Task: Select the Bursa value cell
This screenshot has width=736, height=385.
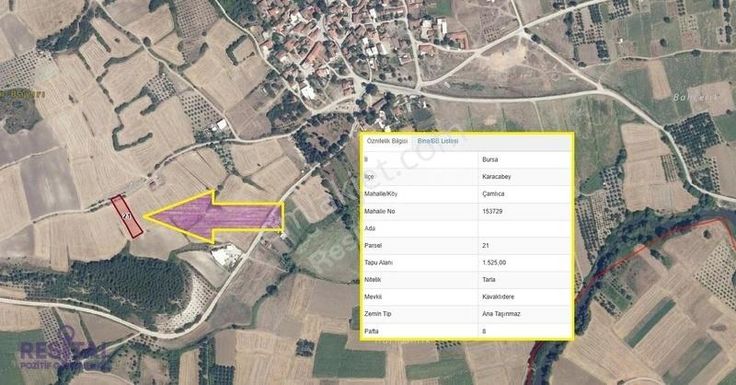Action: 524,160
